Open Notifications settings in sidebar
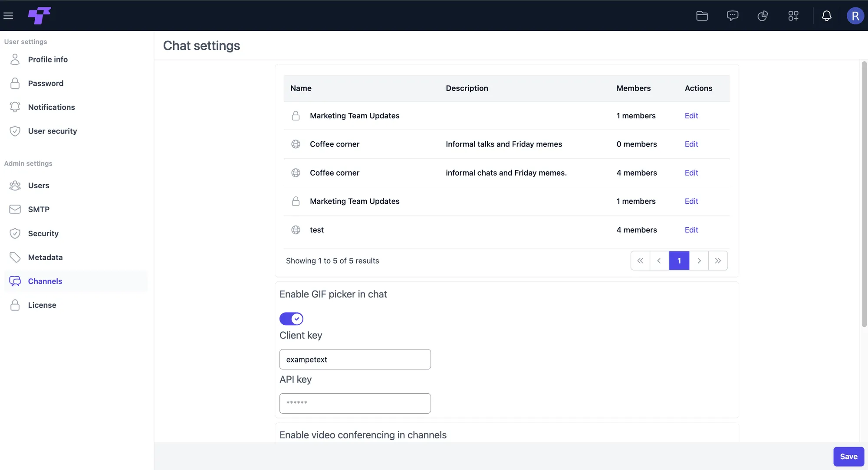Viewport: 868px width, 470px height. point(76,107)
